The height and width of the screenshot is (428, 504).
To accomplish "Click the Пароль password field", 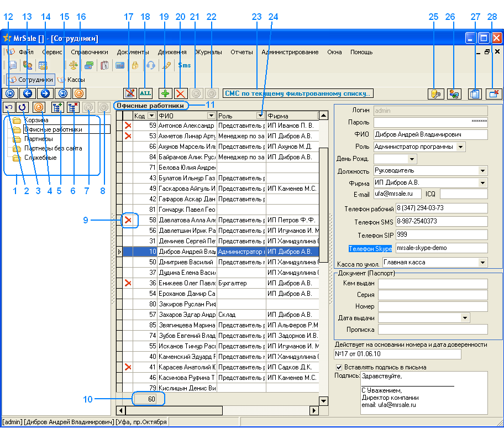I will (431, 123).
